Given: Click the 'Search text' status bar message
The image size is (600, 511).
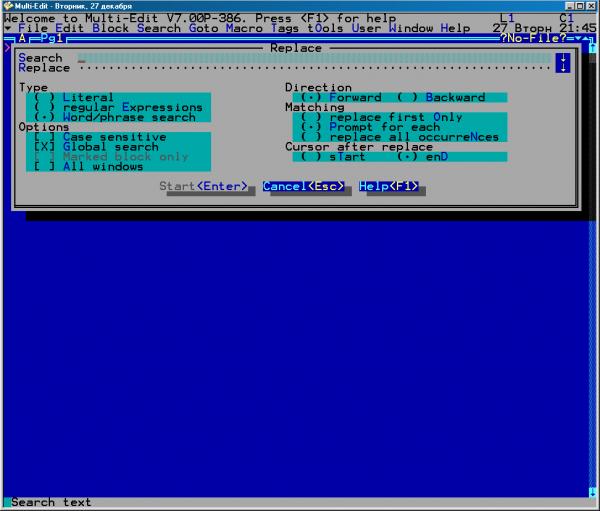Looking at the screenshot, I should point(51,502).
